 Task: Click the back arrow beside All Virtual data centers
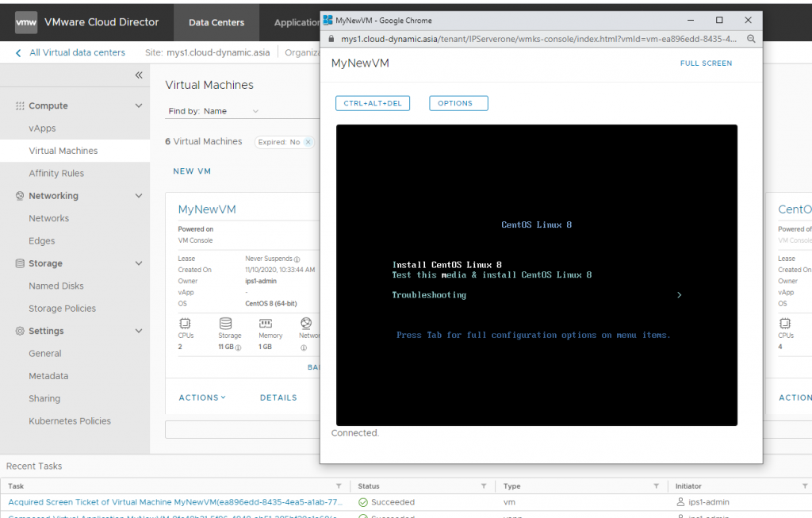coord(19,53)
